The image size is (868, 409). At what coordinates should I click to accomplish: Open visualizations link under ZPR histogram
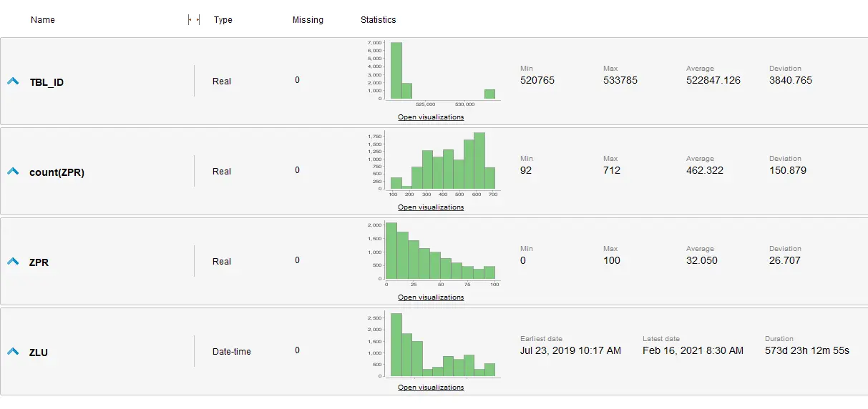(431, 297)
